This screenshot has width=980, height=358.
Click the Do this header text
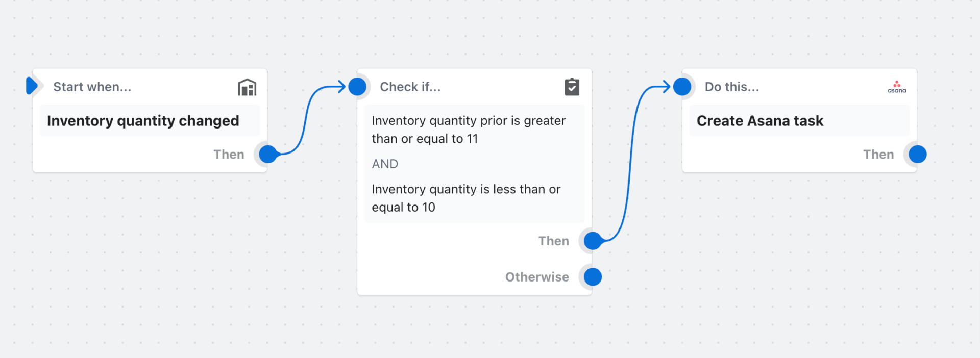pyautogui.click(x=732, y=86)
